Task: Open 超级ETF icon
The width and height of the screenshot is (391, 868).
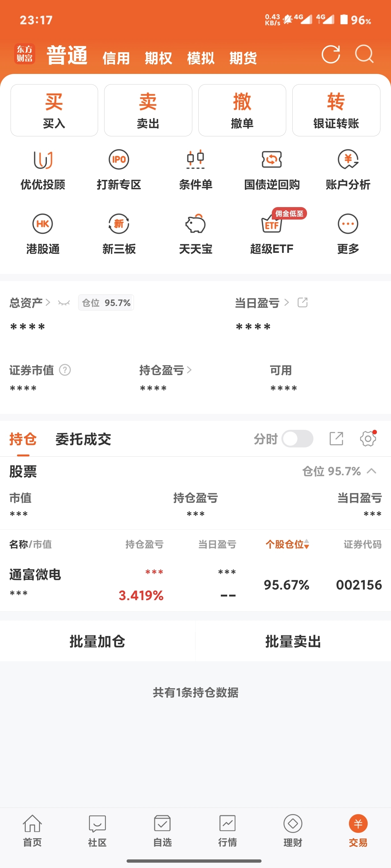Action: tap(271, 224)
